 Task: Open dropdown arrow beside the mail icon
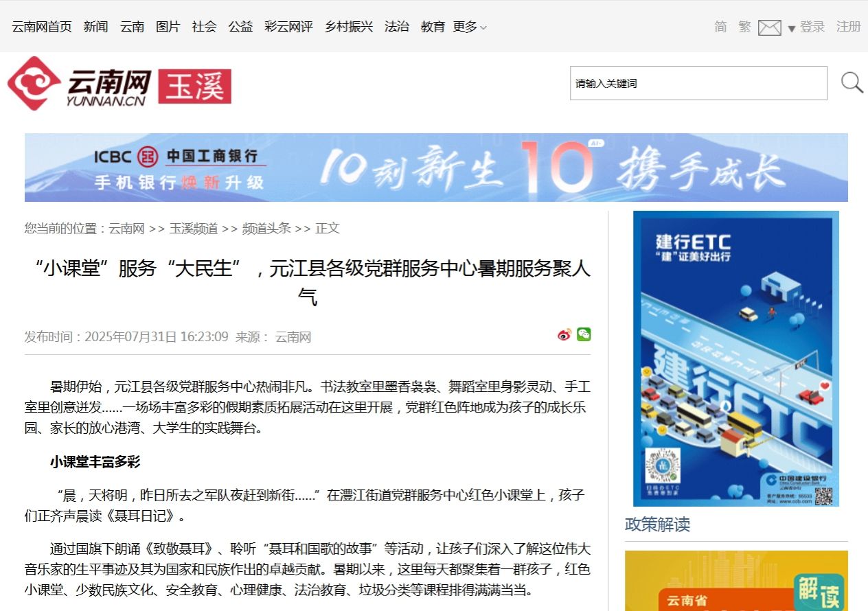(791, 28)
